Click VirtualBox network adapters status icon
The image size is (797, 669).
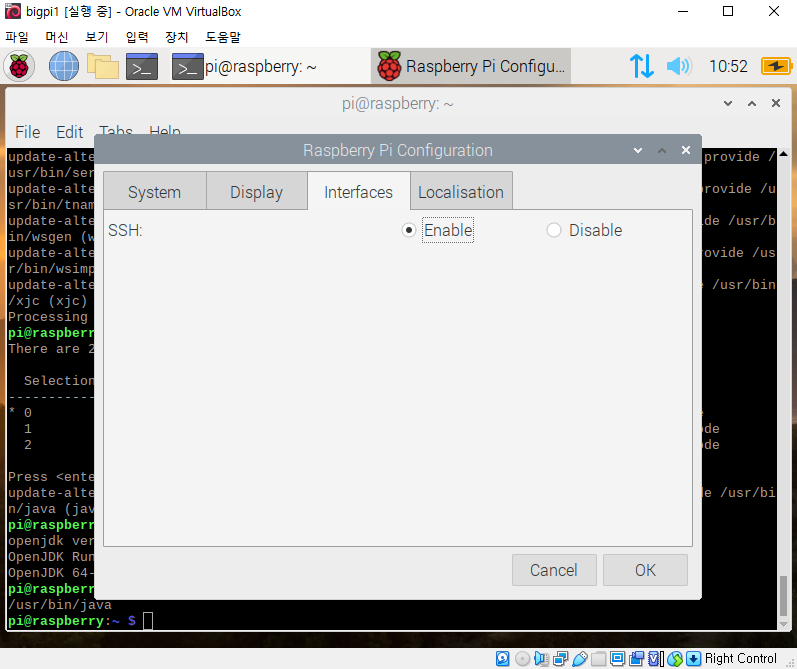click(560, 659)
